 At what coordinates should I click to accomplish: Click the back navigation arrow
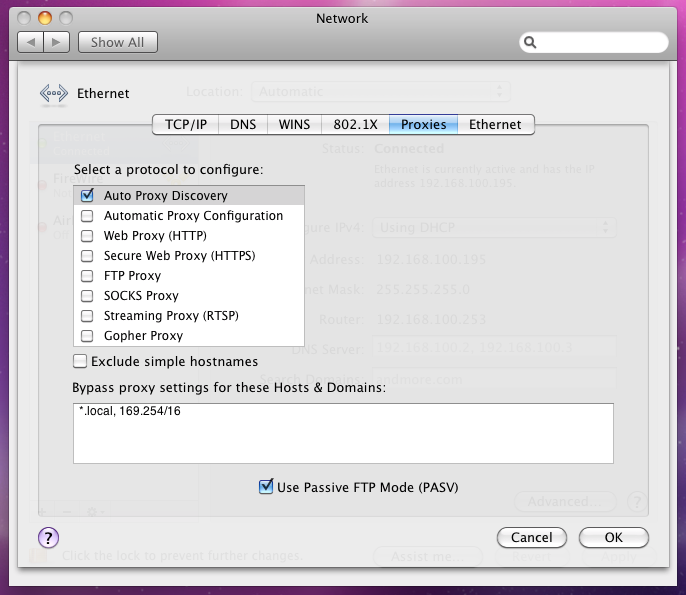[x=32, y=42]
